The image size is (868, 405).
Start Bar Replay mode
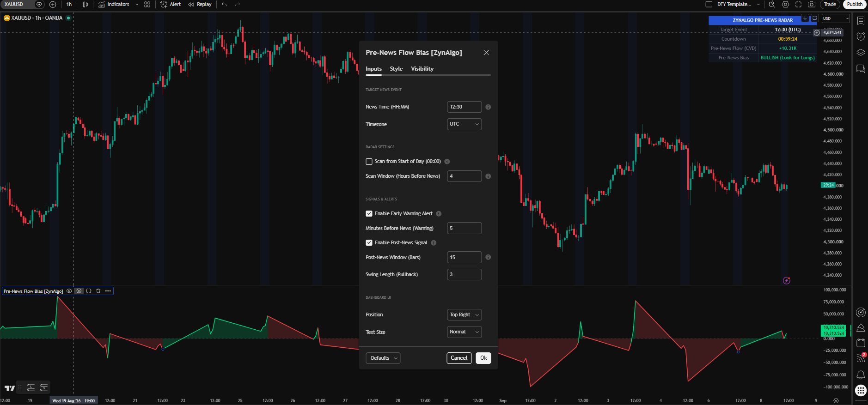pyautogui.click(x=200, y=5)
